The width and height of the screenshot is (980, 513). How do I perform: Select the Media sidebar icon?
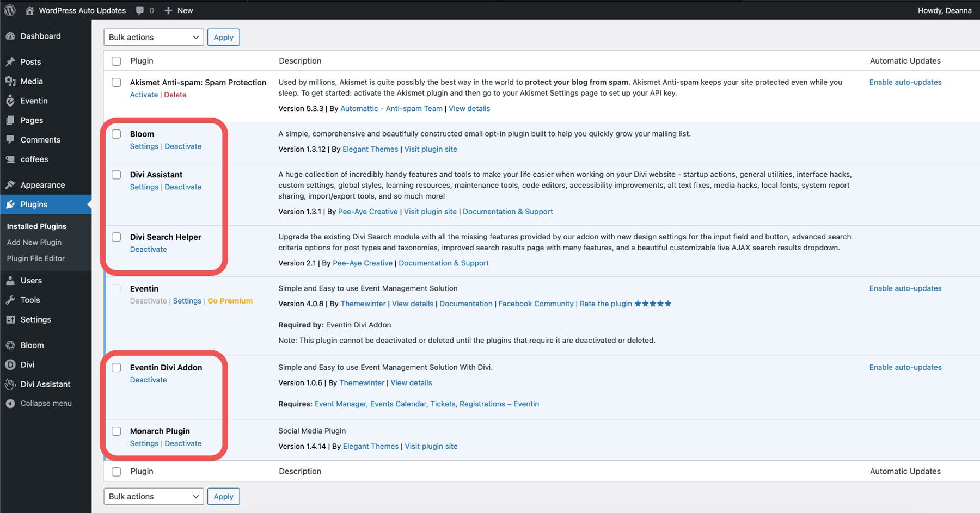point(11,81)
